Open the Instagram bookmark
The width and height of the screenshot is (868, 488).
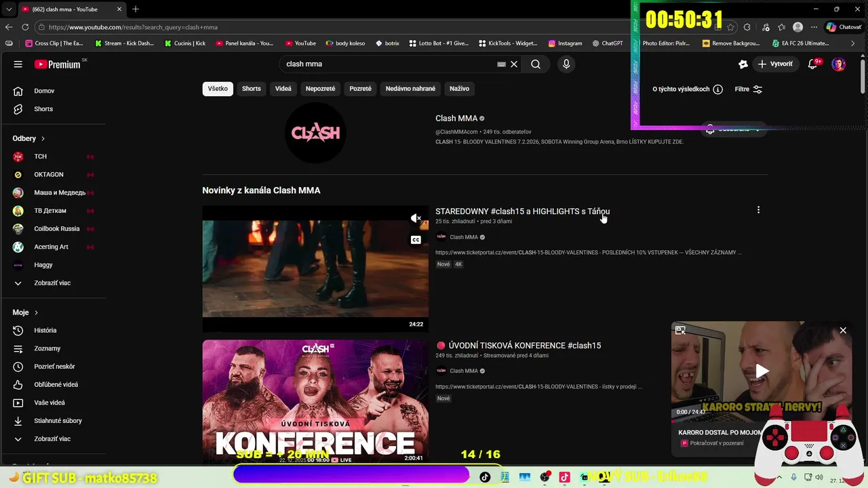[565, 43]
